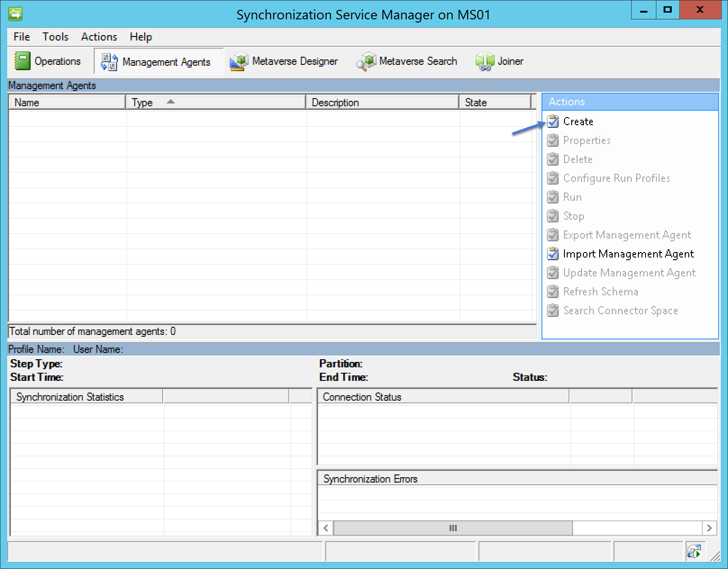Click the Joiner toolbar icon
Screen dimensions: 728x569
485,61
